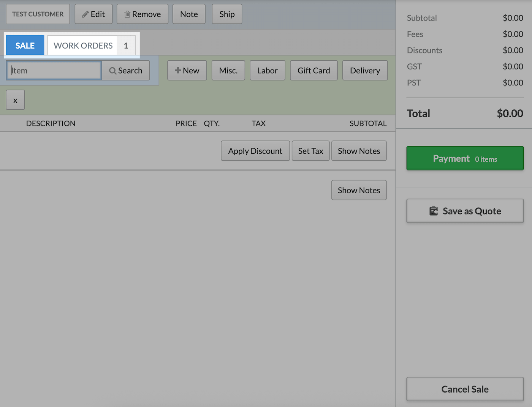Add a Misc. item

[228, 71]
